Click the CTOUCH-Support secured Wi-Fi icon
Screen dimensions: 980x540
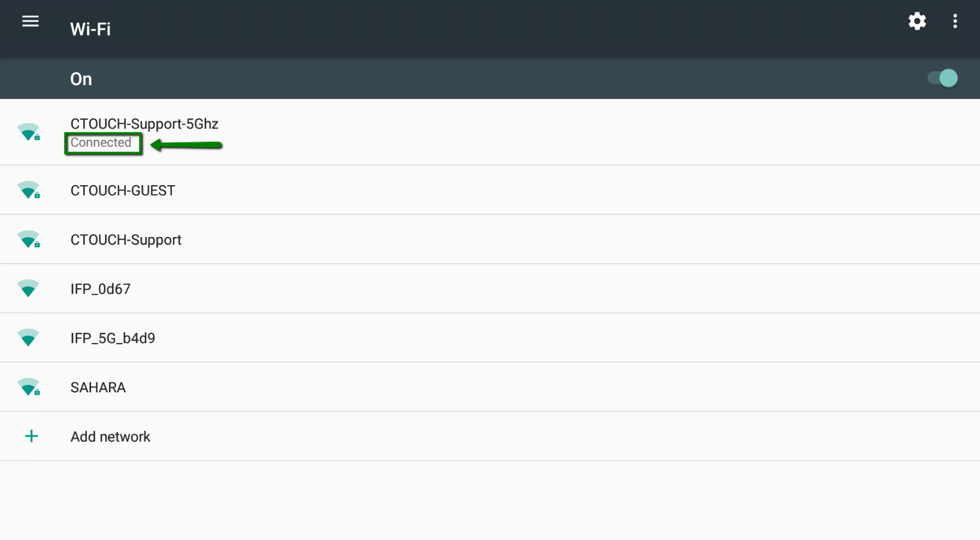pos(29,239)
